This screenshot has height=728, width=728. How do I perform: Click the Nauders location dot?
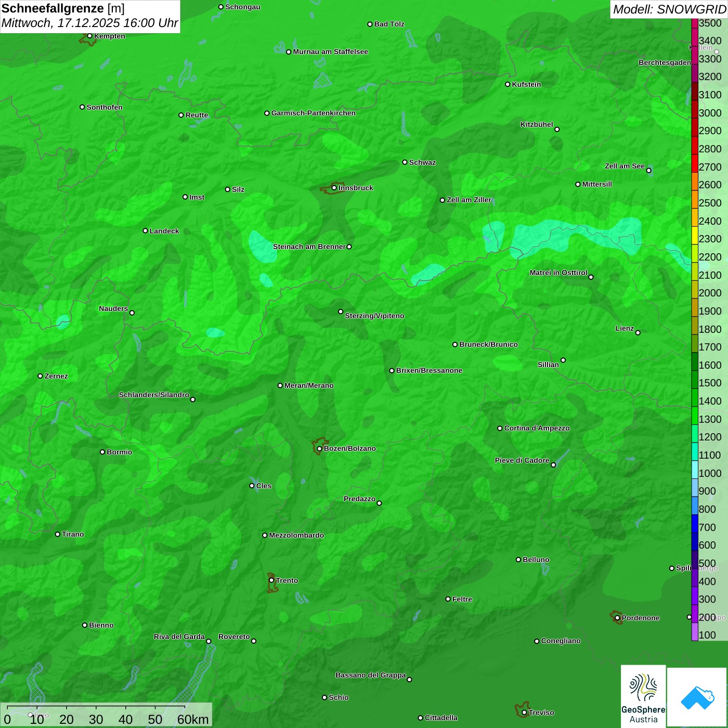(132, 313)
